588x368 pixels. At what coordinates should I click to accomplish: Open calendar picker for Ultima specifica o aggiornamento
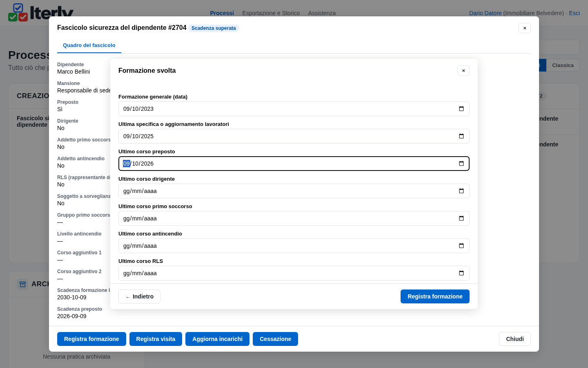point(461,136)
